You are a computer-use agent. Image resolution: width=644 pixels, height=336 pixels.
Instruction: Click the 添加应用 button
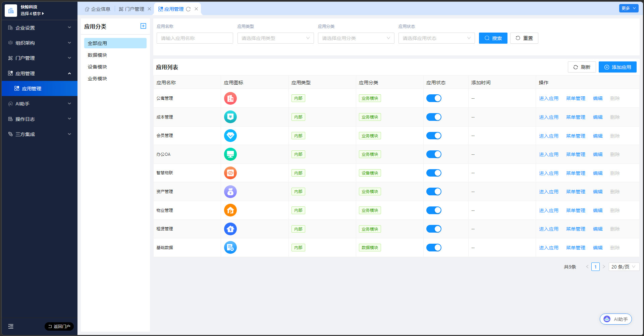click(618, 67)
